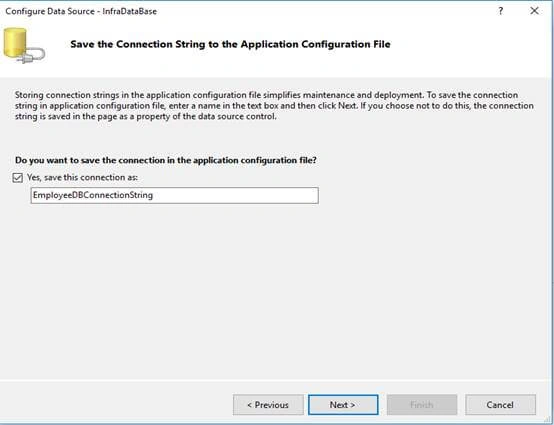The height and width of the screenshot is (425, 554).
Task: Click the database connection icon
Action: (x=24, y=46)
